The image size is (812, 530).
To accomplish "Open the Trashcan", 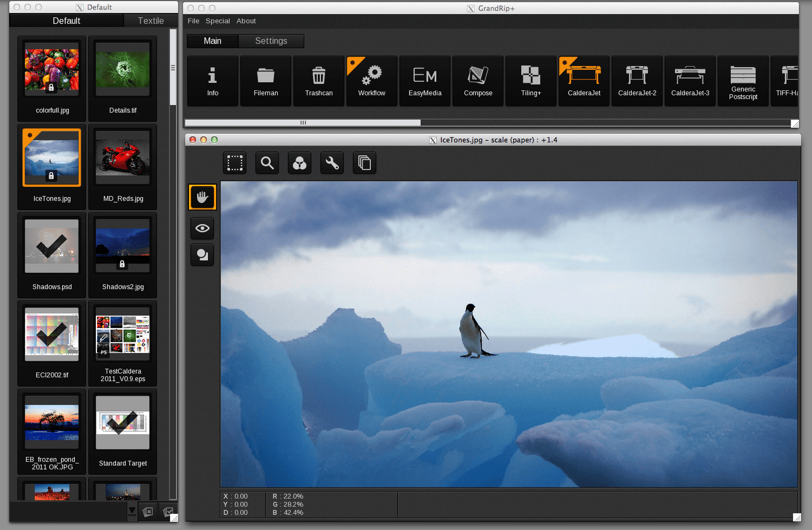I will 319,81.
